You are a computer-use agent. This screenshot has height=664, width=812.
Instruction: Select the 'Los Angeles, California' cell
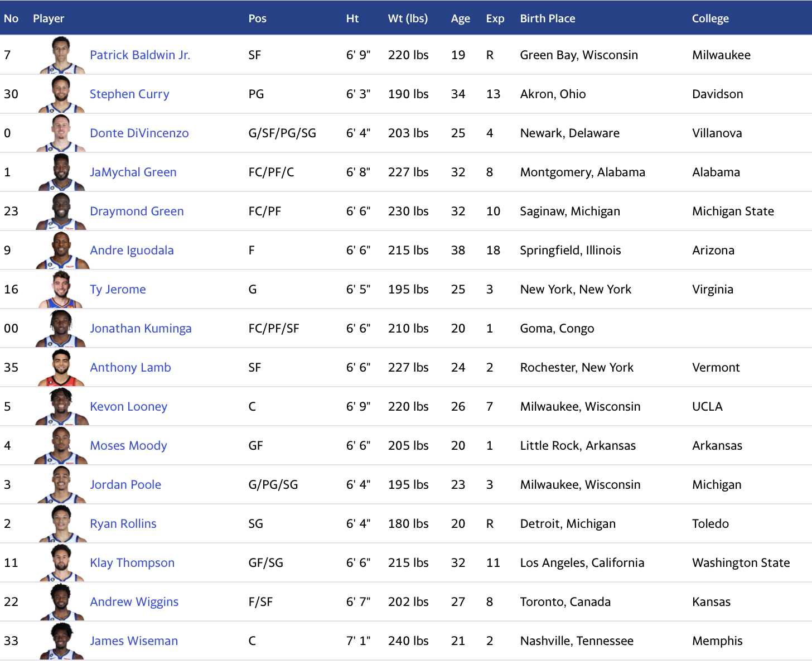click(x=582, y=562)
